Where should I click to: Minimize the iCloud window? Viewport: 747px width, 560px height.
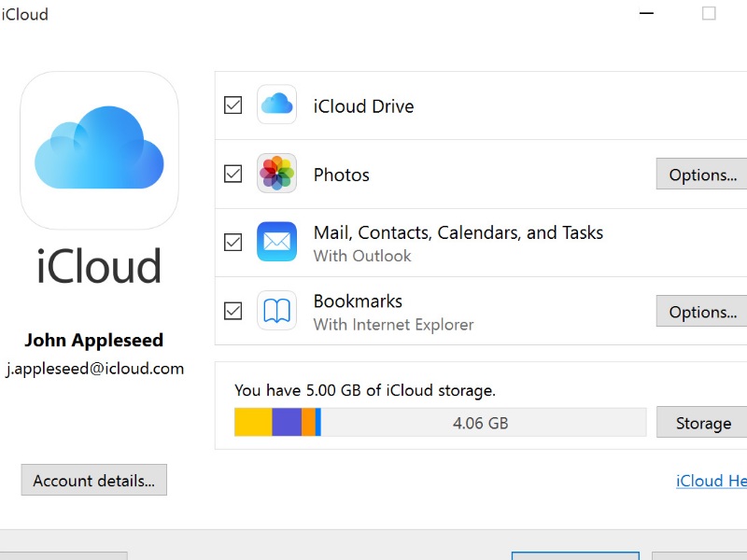(646, 13)
